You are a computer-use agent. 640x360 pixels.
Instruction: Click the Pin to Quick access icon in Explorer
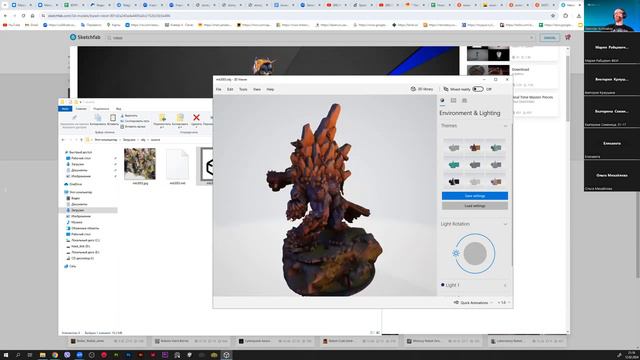pos(74,118)
